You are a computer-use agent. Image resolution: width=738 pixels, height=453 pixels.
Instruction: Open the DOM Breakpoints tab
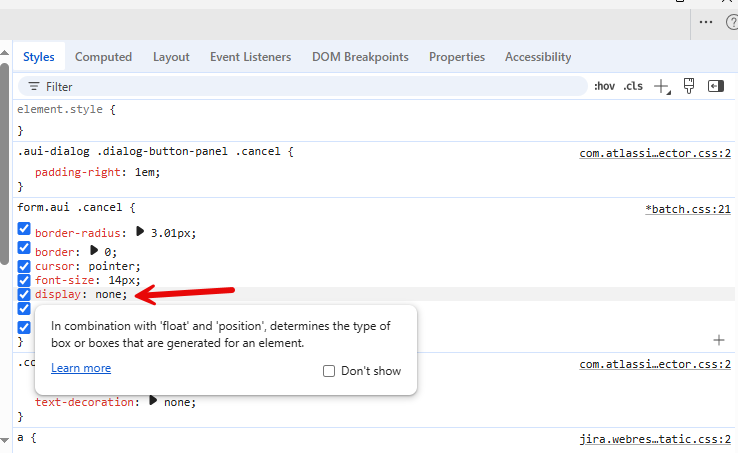(360, 57)
